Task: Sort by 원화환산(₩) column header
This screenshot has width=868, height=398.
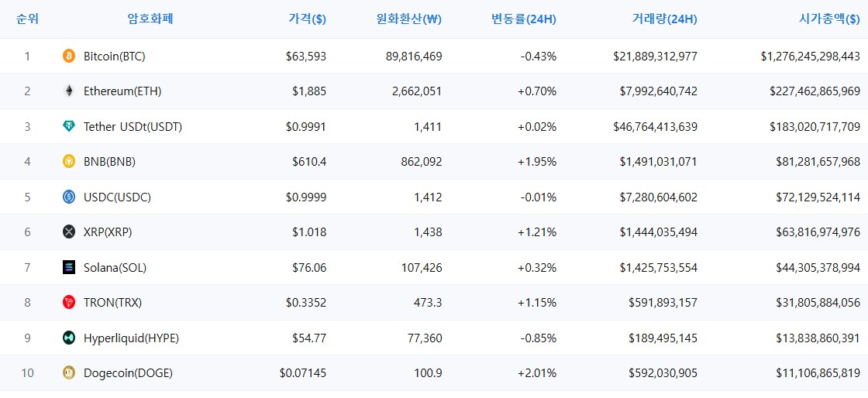Action: pyautogui.click(x=408, y=19)
